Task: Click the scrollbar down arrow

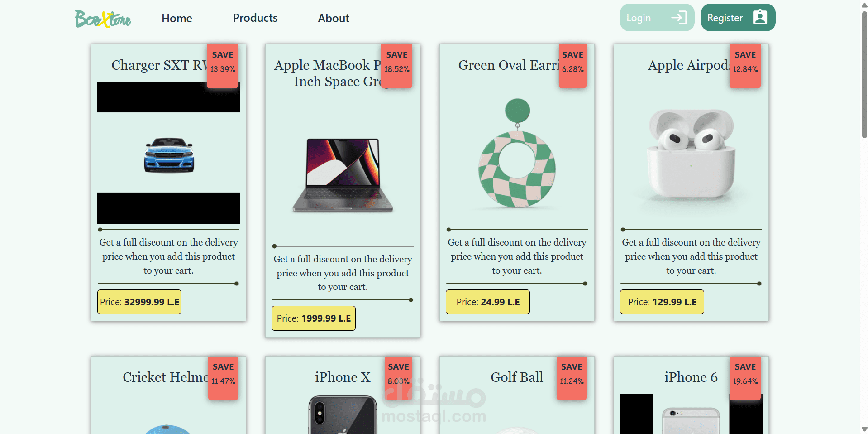Action: tap(864, 429)
